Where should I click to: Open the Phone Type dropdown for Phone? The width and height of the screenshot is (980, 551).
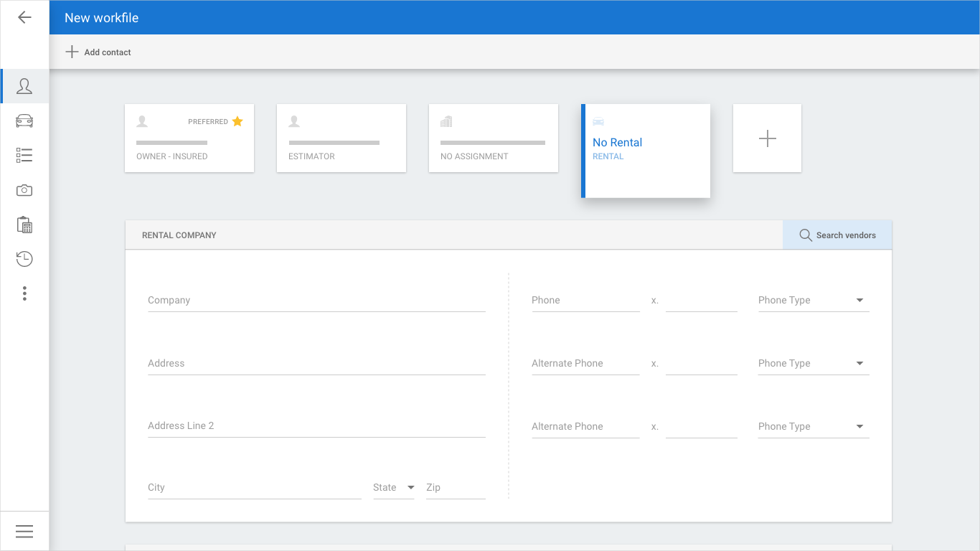click(x=814, y=301)
